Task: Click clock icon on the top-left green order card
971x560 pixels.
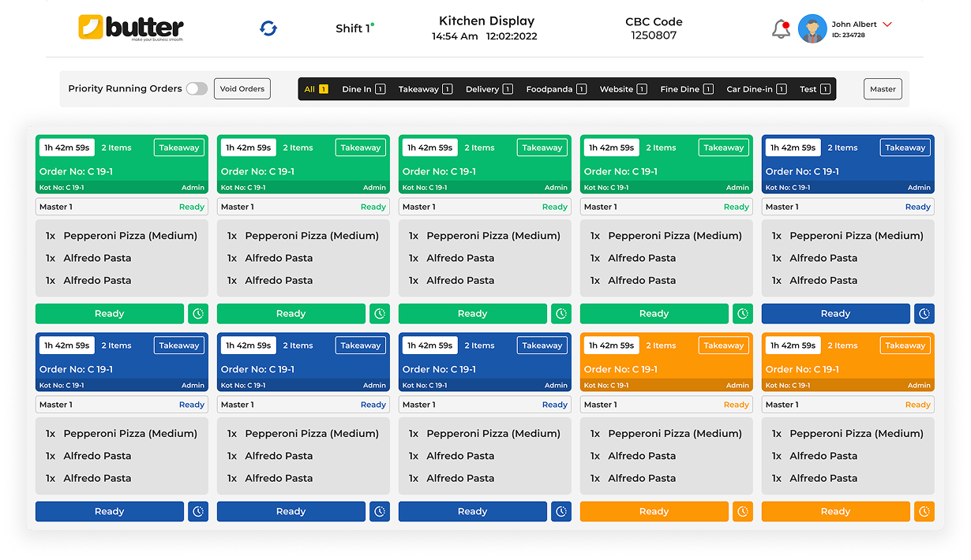Action: pyautogui.click(x=198, y=314)
